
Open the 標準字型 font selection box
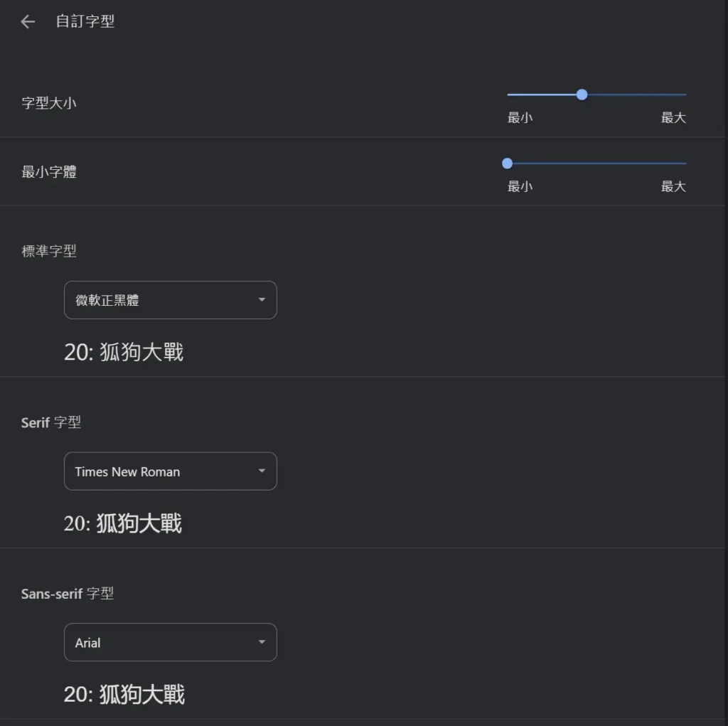click(171, 299)
